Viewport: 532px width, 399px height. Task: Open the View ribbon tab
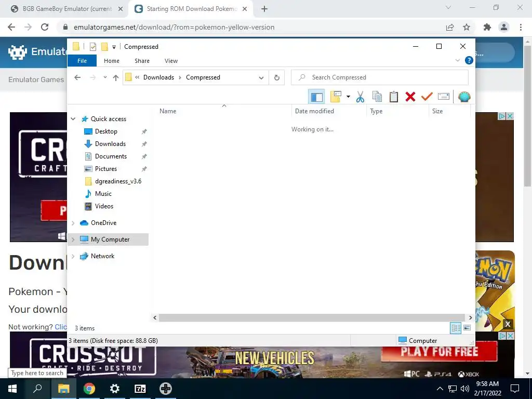pos(171,61)
